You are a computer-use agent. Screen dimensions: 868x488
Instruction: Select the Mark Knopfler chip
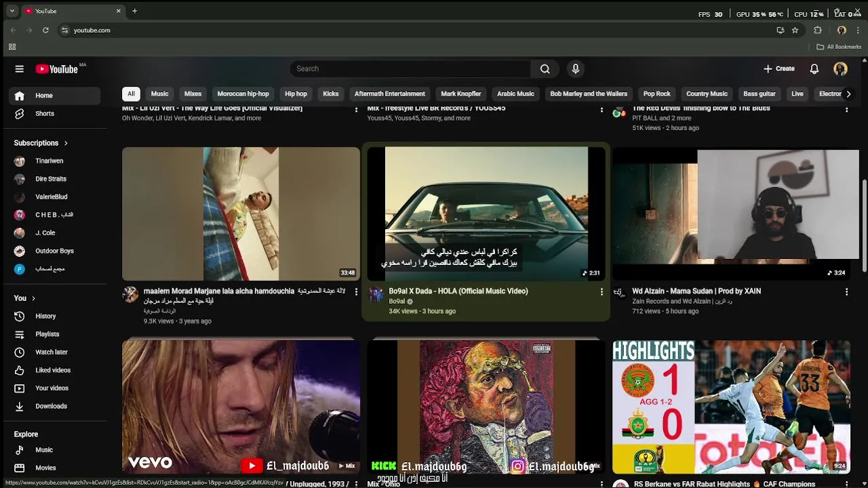tap(461, 94)
